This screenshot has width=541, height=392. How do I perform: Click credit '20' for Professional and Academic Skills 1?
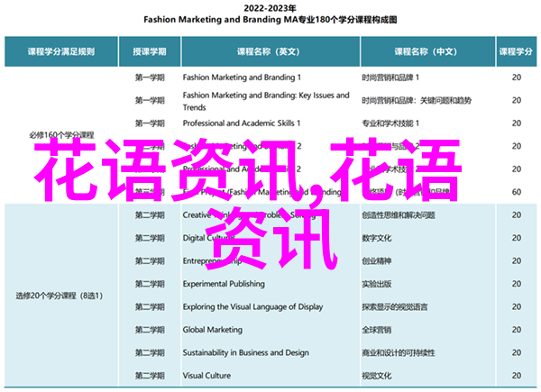click(517, 123)
